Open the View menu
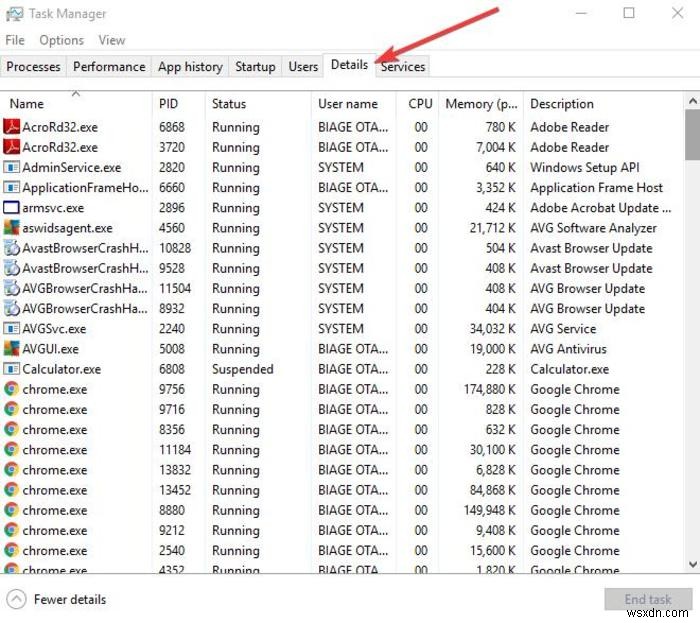Image resolution: width=700 pixels, height=623 pixels. tap(112, 40)
